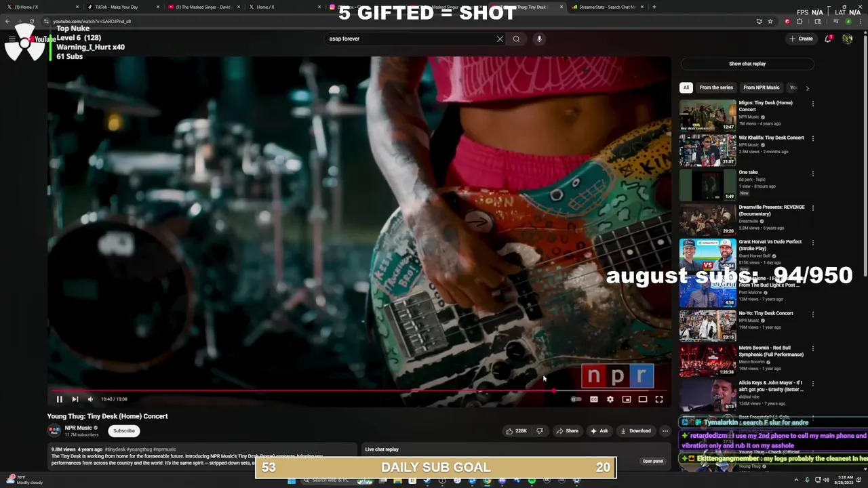
Task: Click the search field containing asap forever
Action: pyautogui.click(x=410, y=39)
